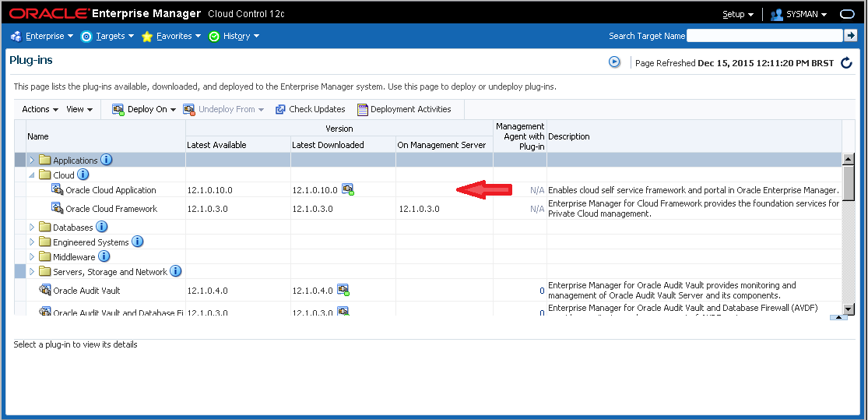Expand the Databases folder
This screenshot has width=868, height=420.
[x=32, y=228]
